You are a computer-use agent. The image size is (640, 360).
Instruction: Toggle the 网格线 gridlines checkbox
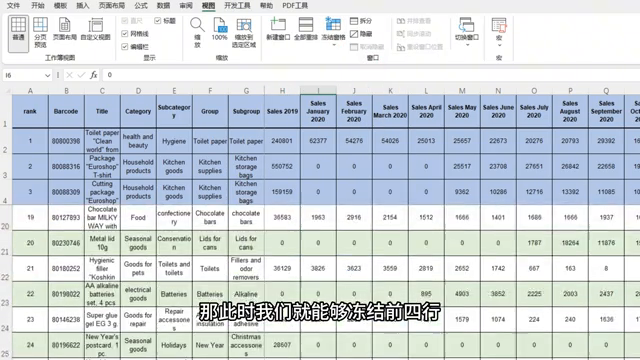point(125,34)
